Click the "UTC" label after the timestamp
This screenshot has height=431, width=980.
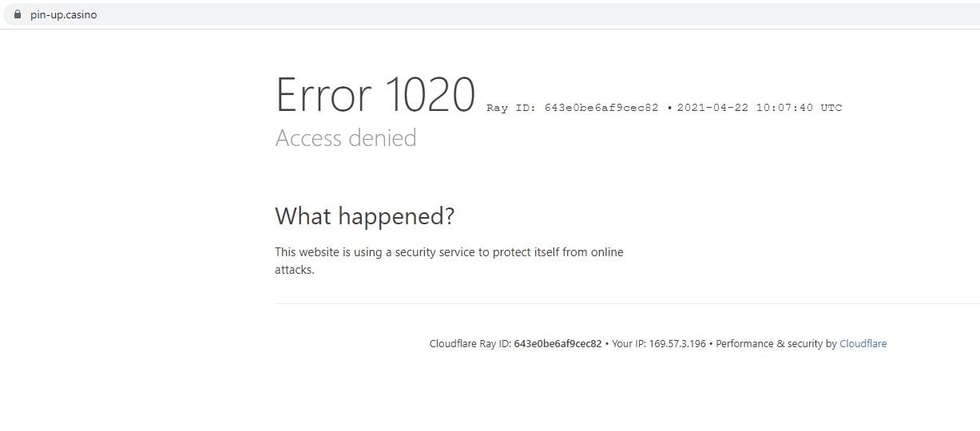(x=831, y=108)
